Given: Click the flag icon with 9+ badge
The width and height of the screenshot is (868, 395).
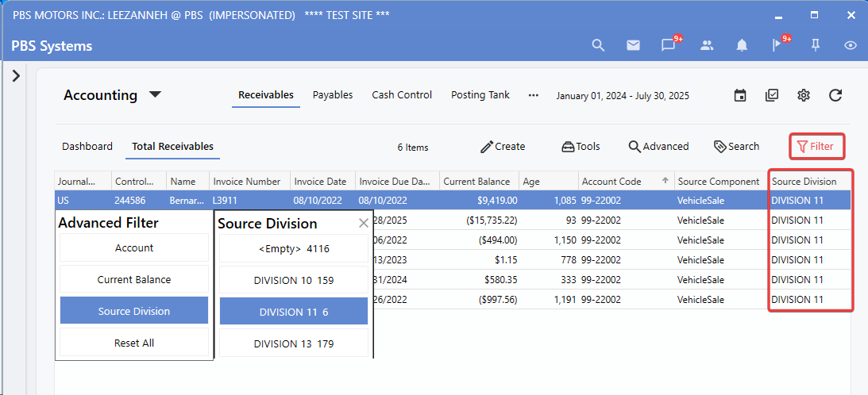Looking at the screenshot, I should pos(777,45).
